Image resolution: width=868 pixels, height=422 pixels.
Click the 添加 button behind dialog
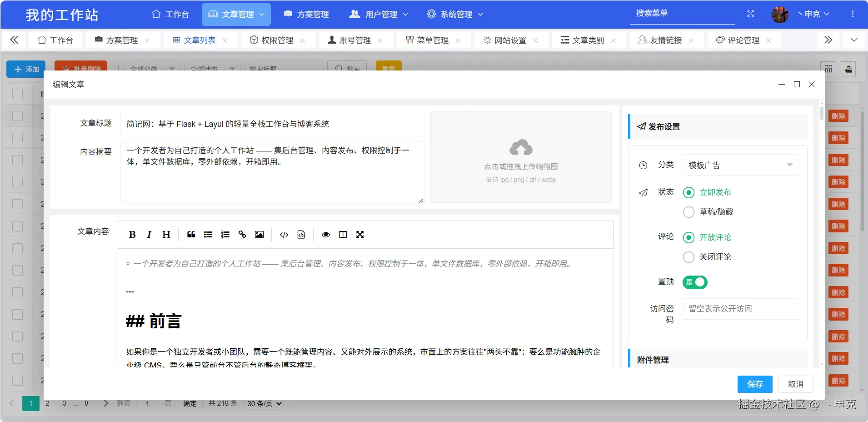(x=26, y=69)
